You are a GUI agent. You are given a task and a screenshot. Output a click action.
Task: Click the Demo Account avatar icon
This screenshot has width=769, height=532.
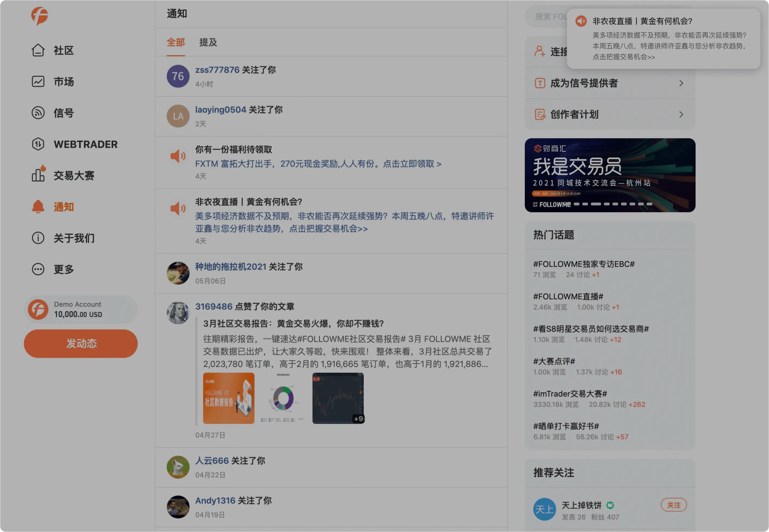click(38, 310)
